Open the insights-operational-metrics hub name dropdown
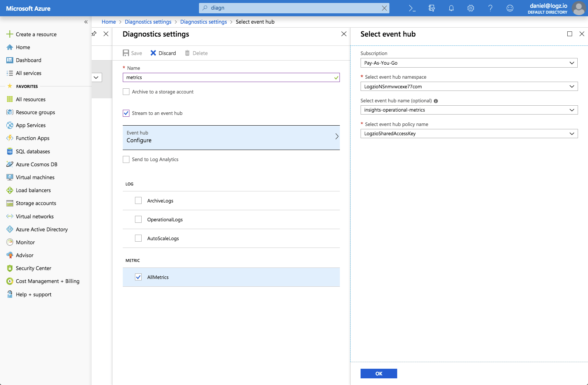588x385 pixels. click(x=469, y=110)
